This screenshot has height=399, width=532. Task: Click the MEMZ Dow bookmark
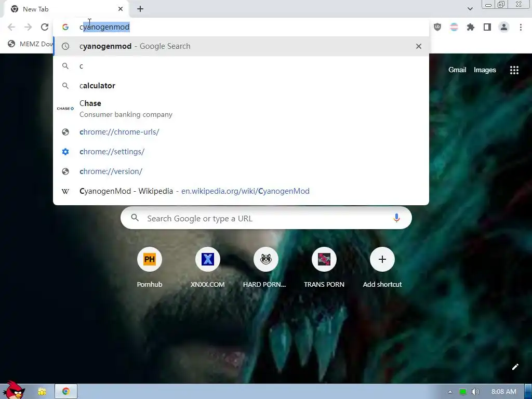pos(31,44)
